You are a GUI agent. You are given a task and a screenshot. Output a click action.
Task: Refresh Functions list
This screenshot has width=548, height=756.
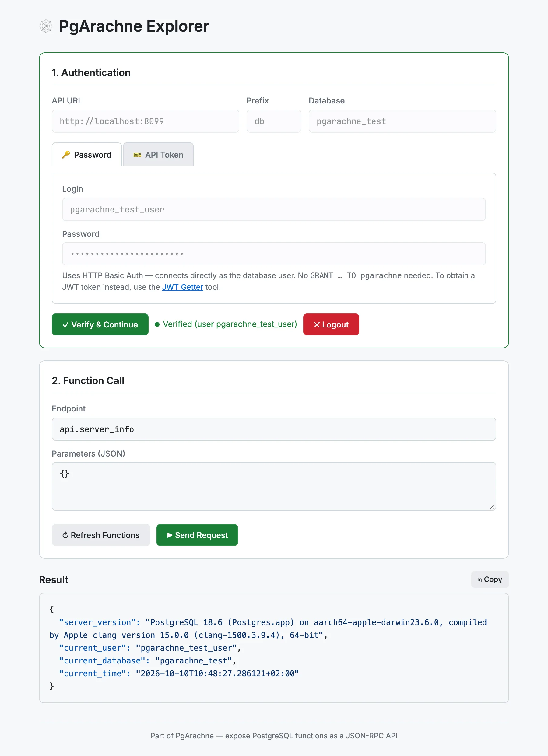101,535
